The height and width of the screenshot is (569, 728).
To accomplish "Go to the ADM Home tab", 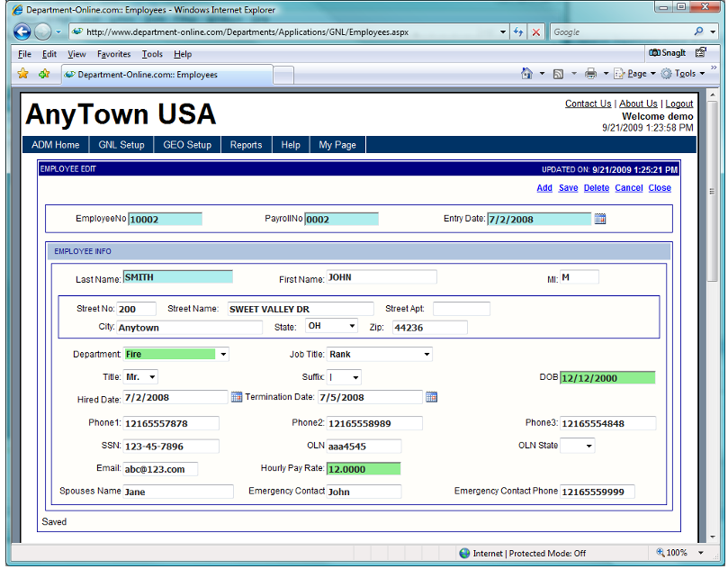I will [56, 145].
